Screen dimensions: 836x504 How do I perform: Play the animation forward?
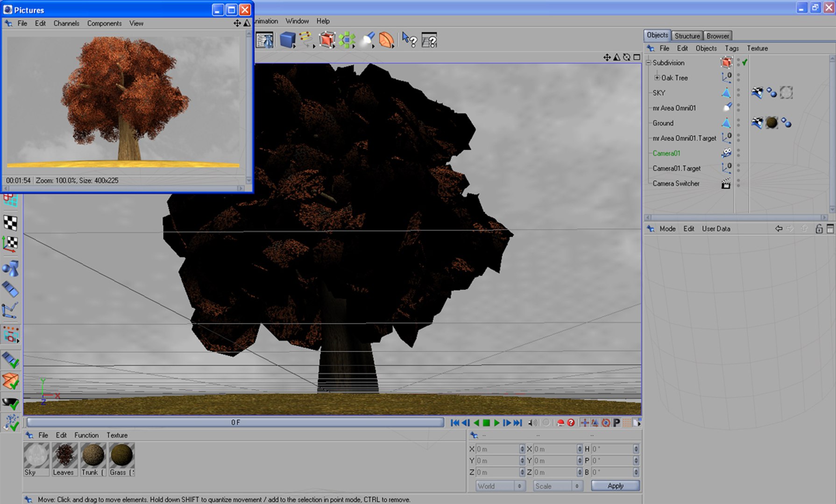tap(496, 423)
